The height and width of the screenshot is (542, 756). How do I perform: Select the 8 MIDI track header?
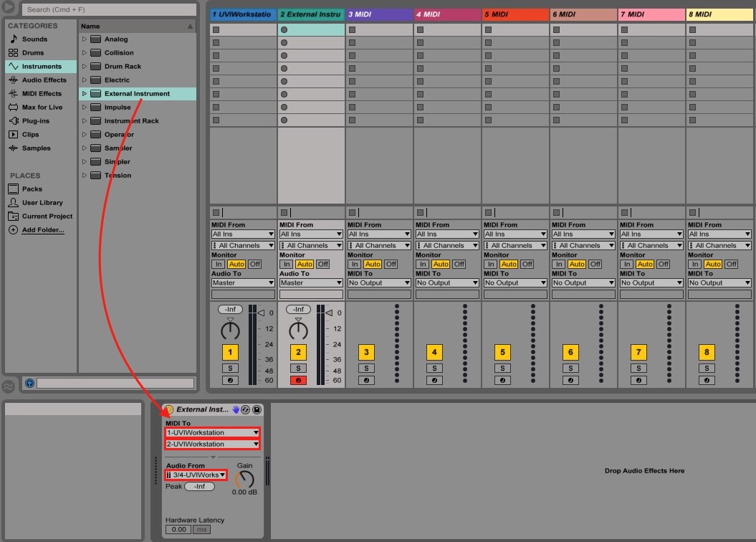(720, 14)
